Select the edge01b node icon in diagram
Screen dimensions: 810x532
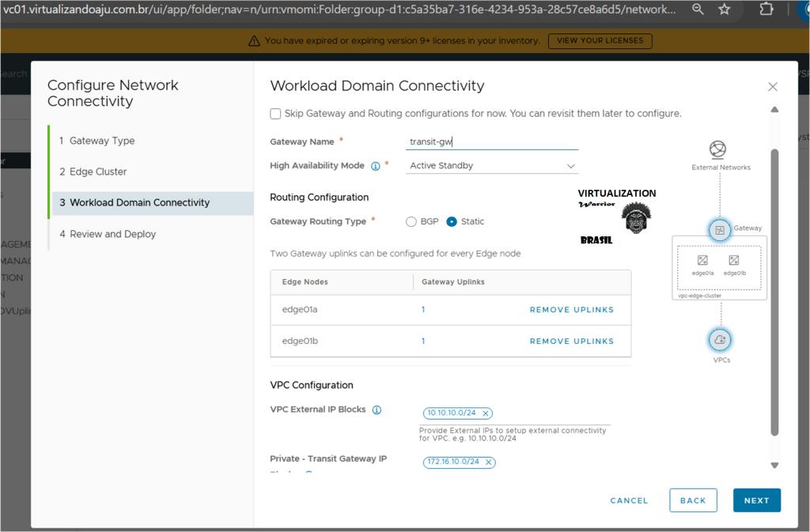734,261
